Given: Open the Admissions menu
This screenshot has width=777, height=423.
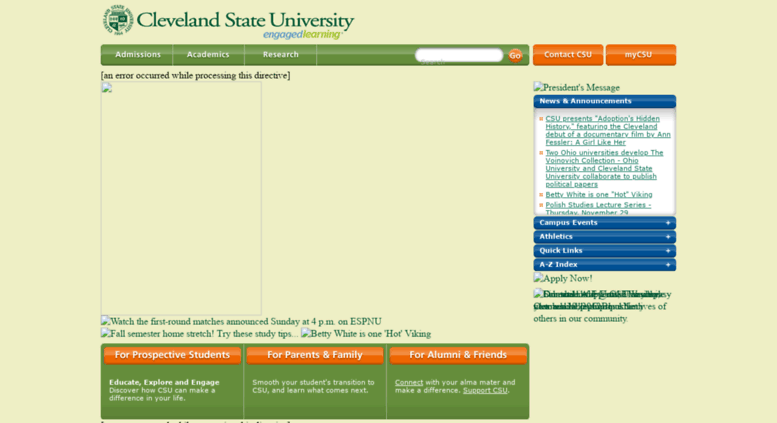Looking at the screenshot, I should 137,54.
